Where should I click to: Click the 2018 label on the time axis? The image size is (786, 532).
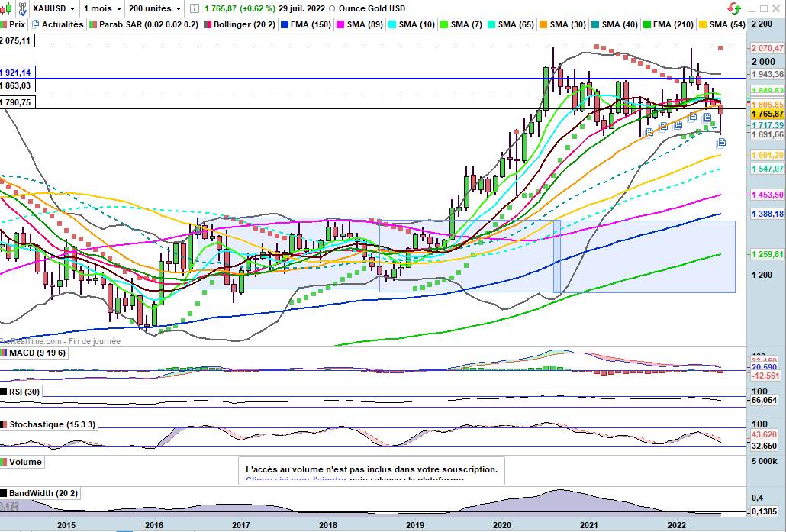tap(328, 525)
